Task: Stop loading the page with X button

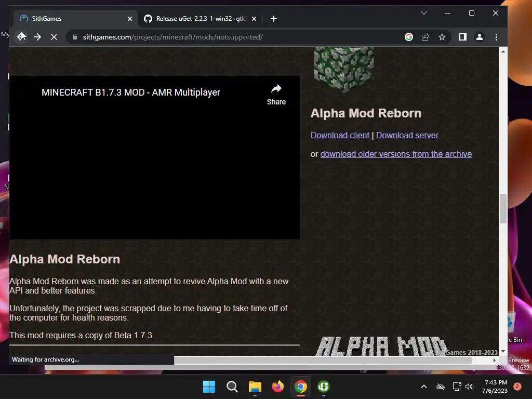Action: [54, 37]
